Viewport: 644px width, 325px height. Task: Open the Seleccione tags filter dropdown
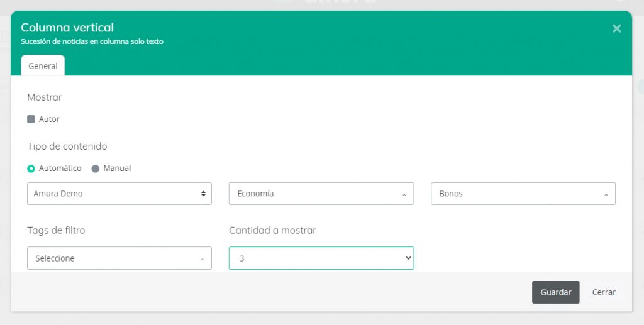[x=119, y=258]
